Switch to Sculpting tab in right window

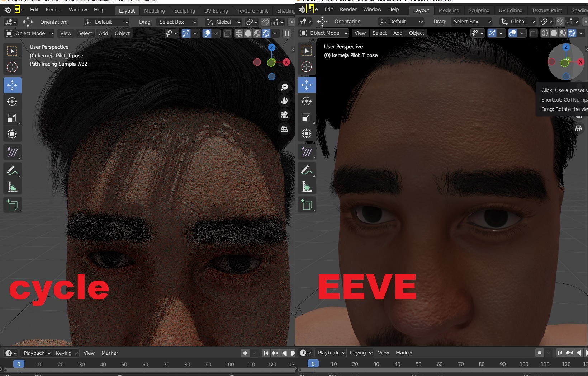coord(479,10)
